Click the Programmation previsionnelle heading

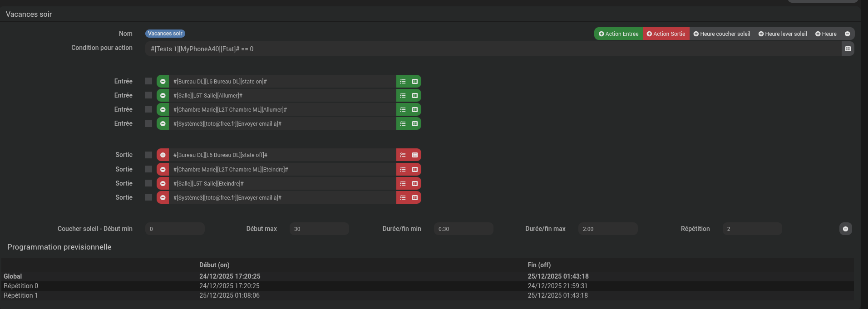pyautogui.click(x=59, y=247)
